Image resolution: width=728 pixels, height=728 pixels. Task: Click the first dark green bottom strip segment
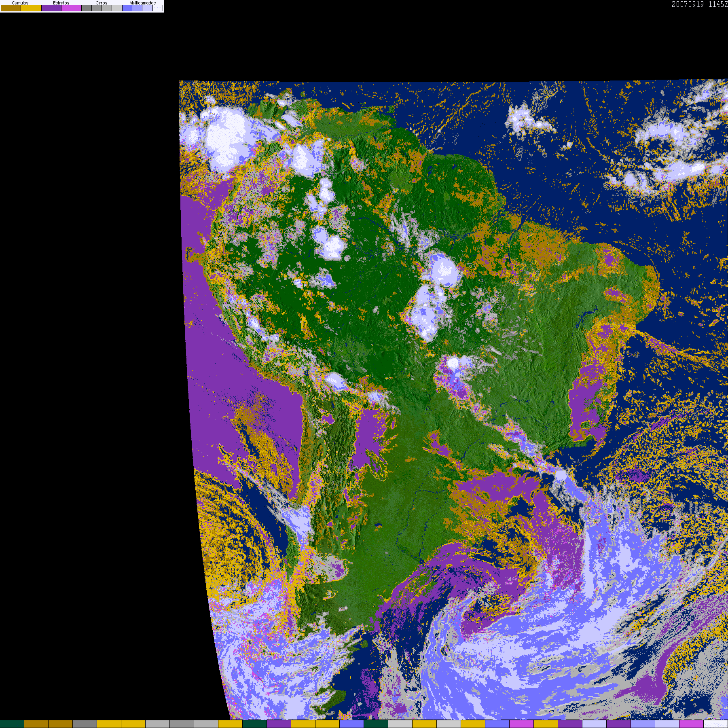[12, 724]
